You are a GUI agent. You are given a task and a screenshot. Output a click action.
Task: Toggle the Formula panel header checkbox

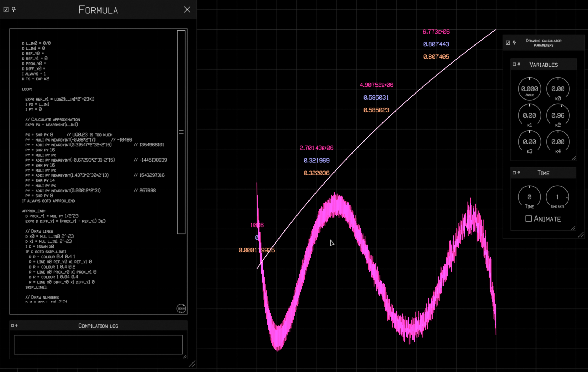(6, 10)
